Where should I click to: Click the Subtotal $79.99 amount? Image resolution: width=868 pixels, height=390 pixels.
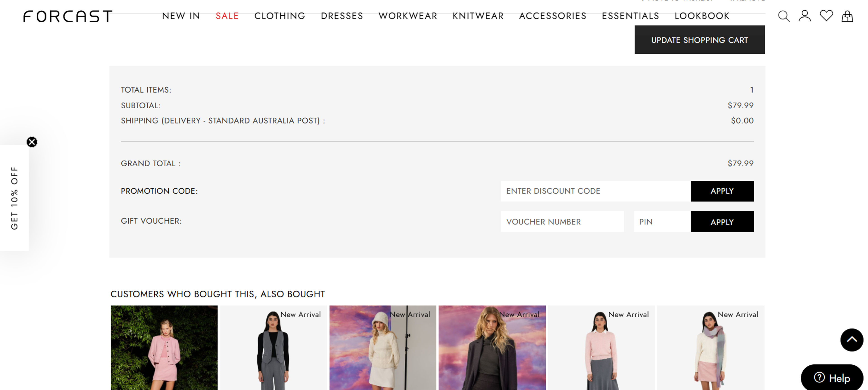click(740, 106)
